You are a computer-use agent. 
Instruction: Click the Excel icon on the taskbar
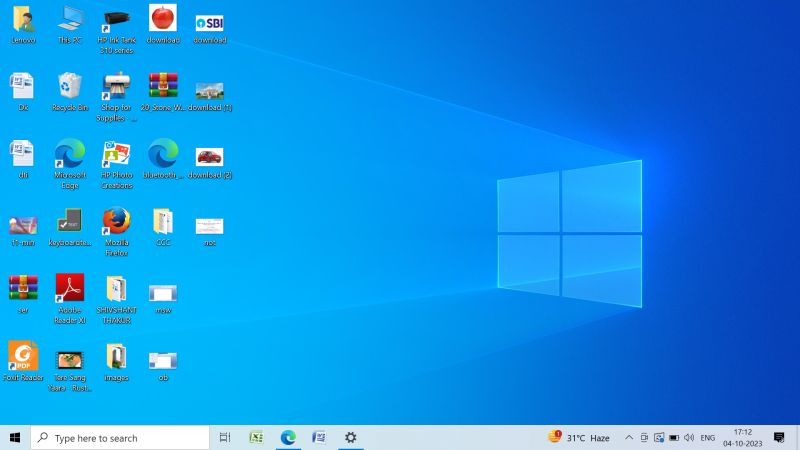[256, 438]
